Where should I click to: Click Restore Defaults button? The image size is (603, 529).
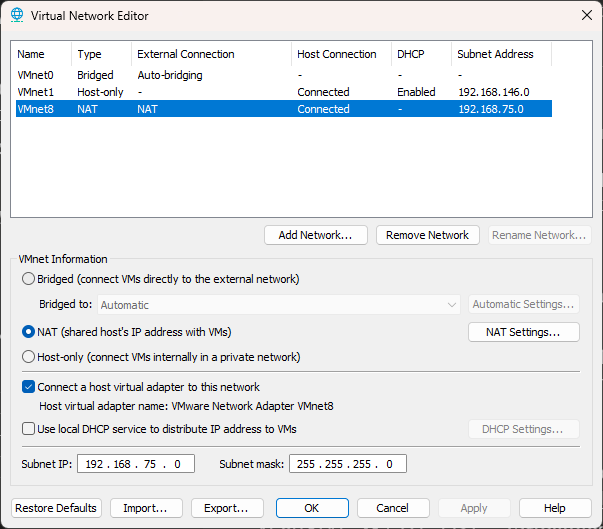click(56, 508)
